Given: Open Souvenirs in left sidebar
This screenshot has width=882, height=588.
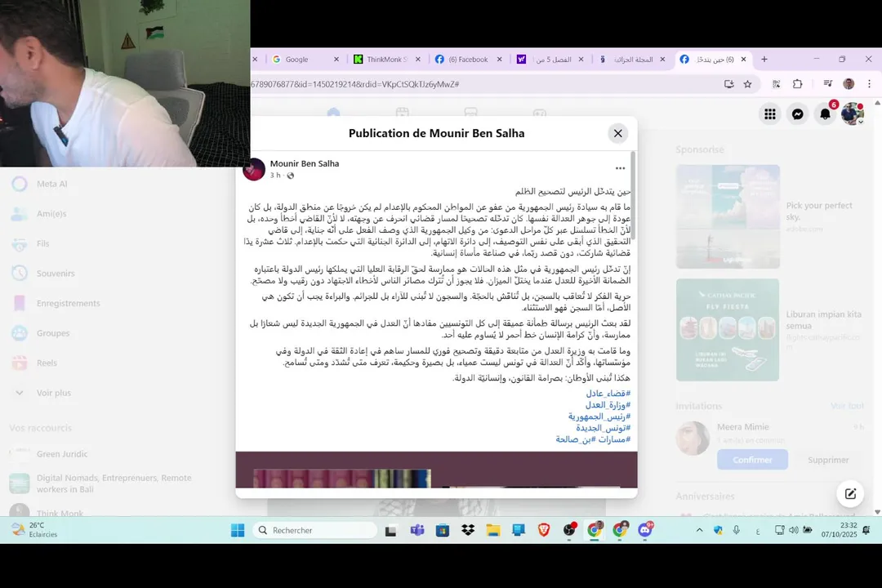Looking at the screenshot, I should [x=56, y=274].
